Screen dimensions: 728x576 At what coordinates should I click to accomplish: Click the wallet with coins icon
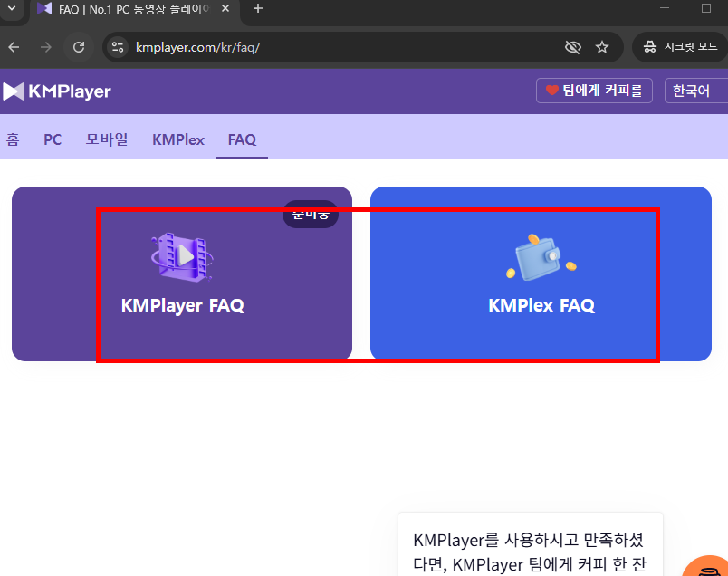coord(541,258)
